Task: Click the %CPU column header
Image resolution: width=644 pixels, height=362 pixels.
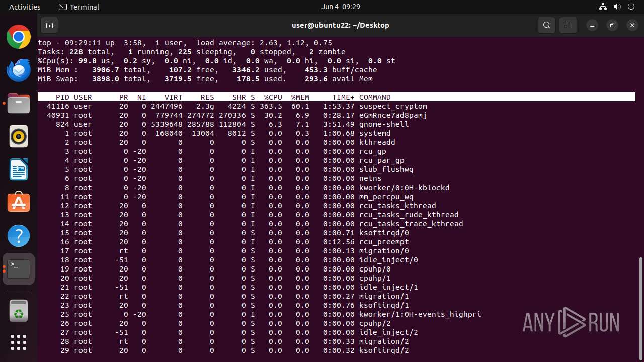Action: point(273,97)
